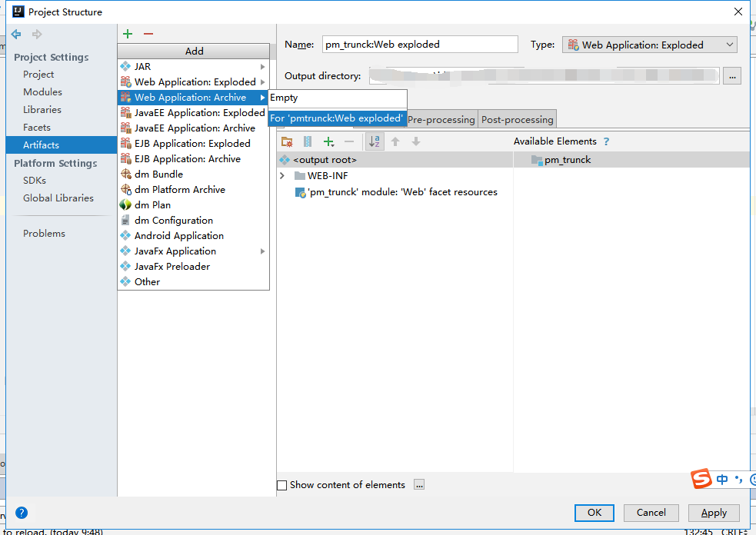This screenshot has width=756, height=535.
Task: Select Artifacts in the sidebar
Action: [x=62, y=145]
